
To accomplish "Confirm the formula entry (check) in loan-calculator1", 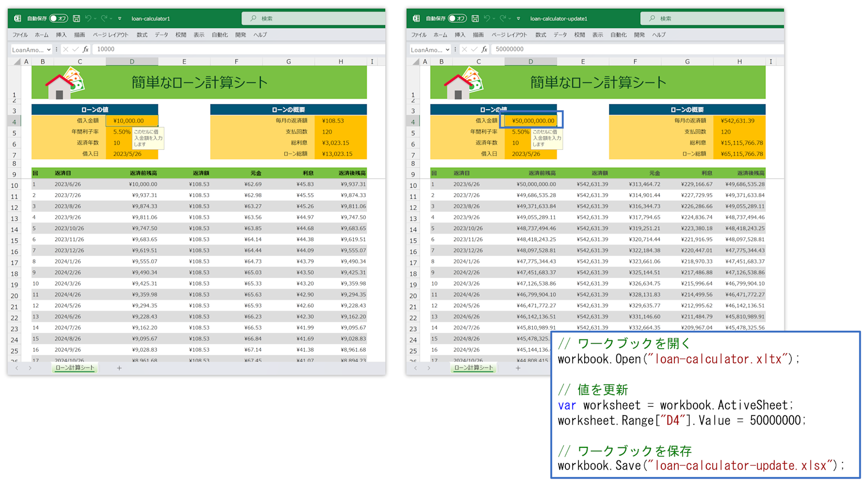I will tap(75, 49).
